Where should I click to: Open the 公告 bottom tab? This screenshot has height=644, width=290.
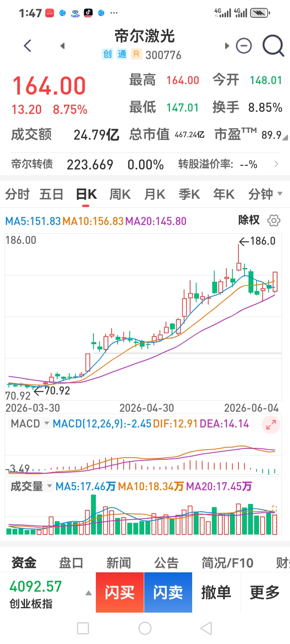(166, 562)
